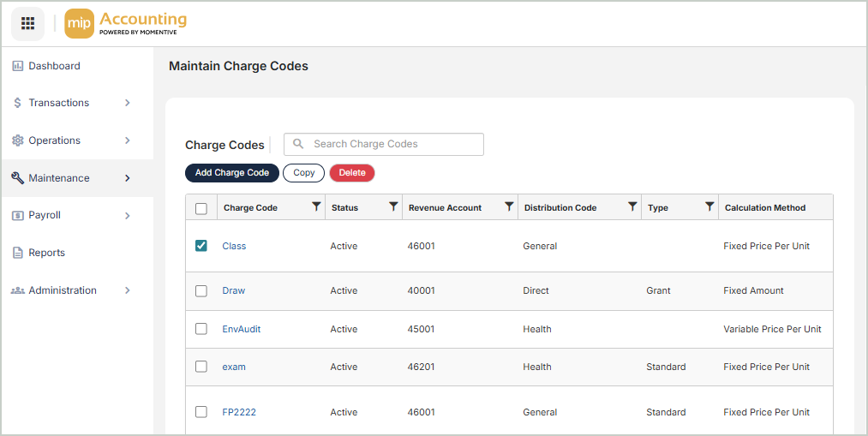Open the app launcher grid icon
The height and width of the screenshot is (436, 868).
point(27,23)
